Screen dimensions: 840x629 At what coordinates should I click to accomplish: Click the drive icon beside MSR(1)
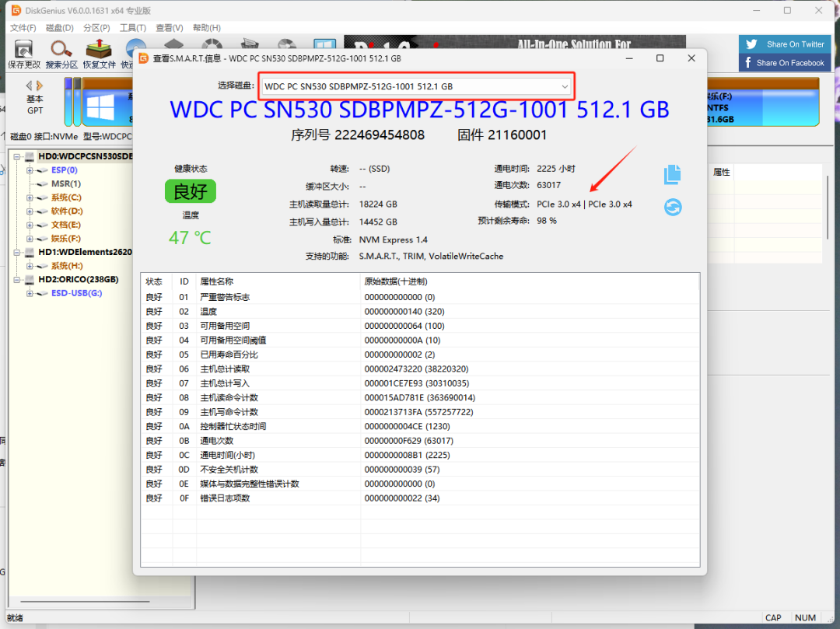[x=42, y=183]
